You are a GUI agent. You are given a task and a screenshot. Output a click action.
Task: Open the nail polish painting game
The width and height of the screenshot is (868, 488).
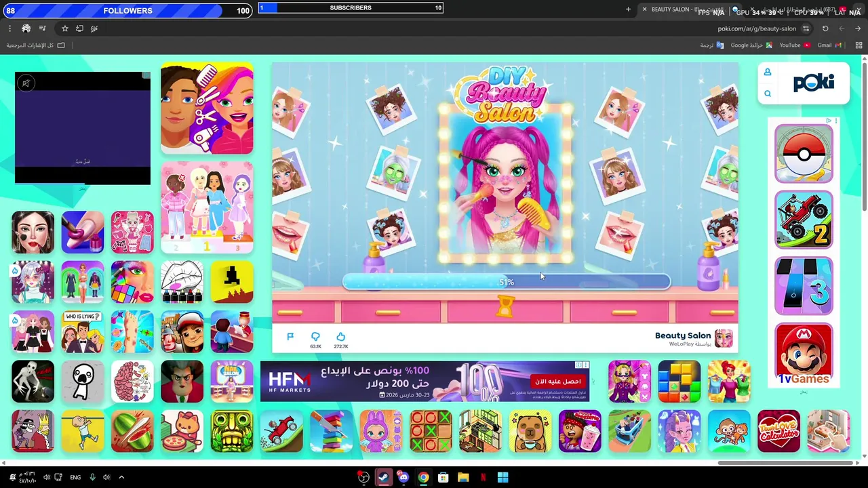click(83, 232)
